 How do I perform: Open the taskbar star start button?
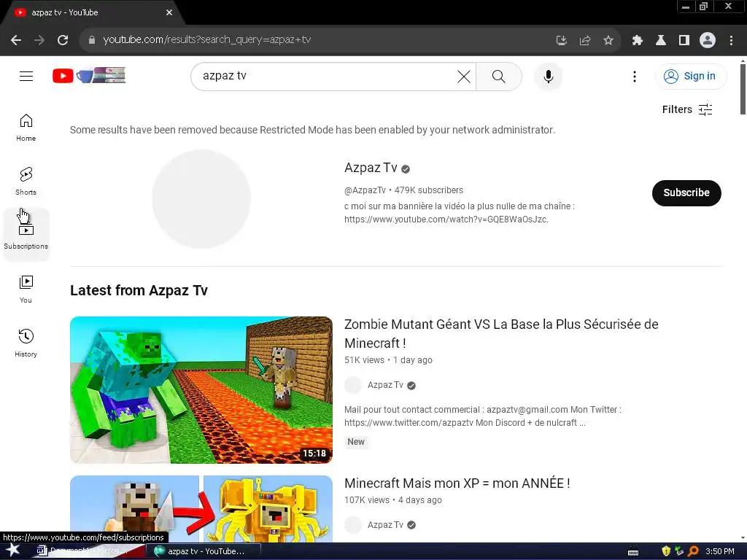point(13,551)
